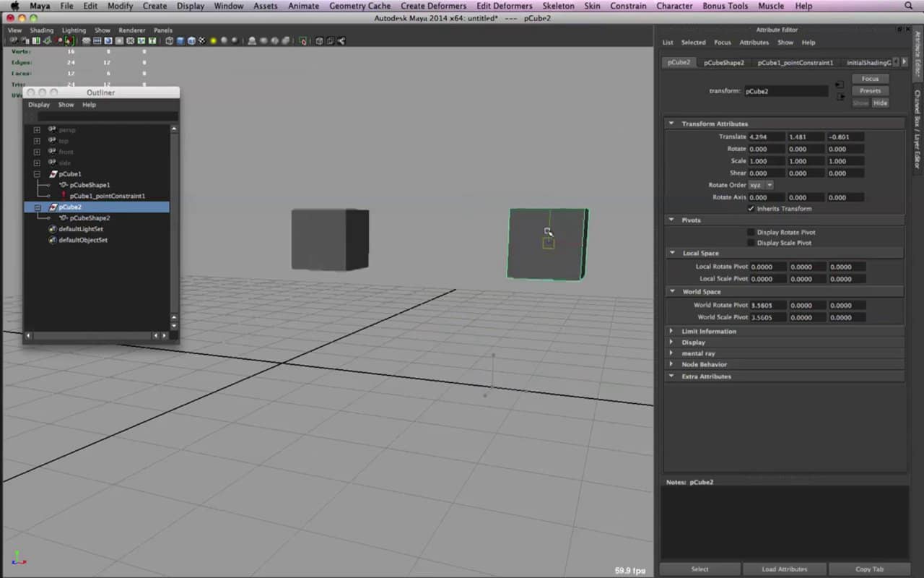
Task: Click the macOS Spotlight search icon
Action: pos(907,6)
